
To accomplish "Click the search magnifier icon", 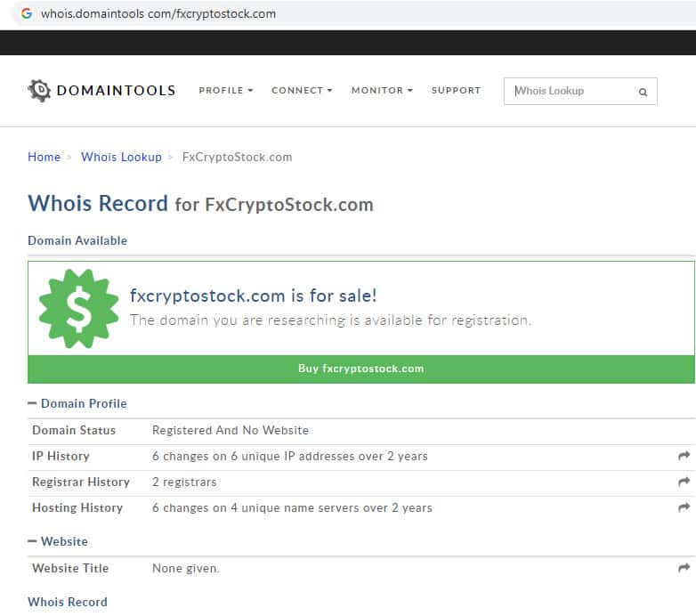I will pyautogui.click(x=643, y=92).
